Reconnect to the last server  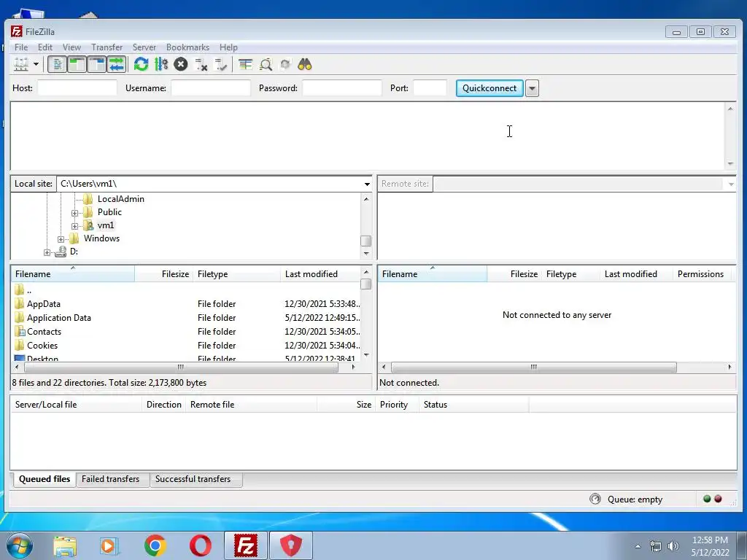coord(221,64)
